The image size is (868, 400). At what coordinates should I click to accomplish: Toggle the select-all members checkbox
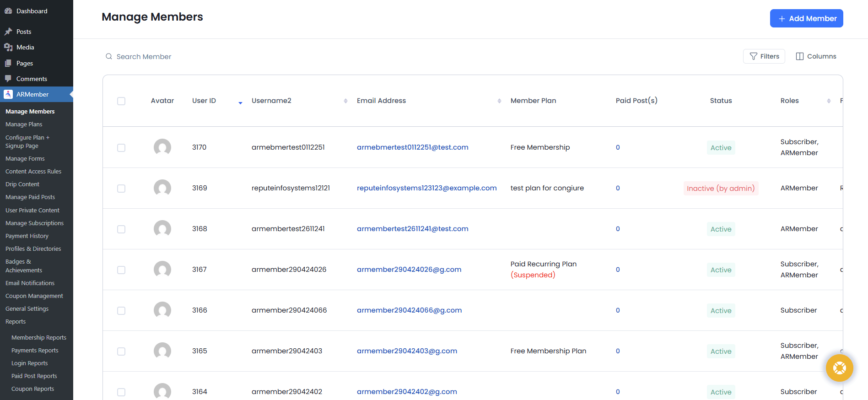pyautogui.click(x=121, y=101)
